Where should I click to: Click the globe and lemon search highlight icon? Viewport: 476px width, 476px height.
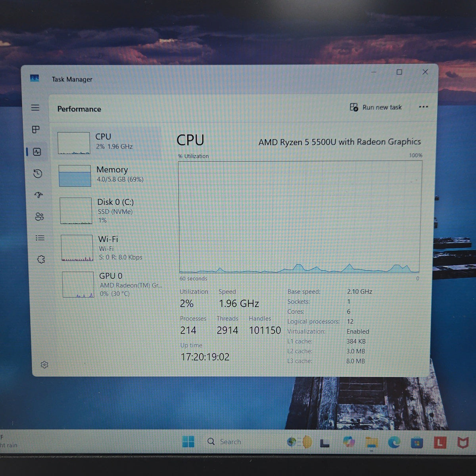pyautogui.click(x=300, y=441)
